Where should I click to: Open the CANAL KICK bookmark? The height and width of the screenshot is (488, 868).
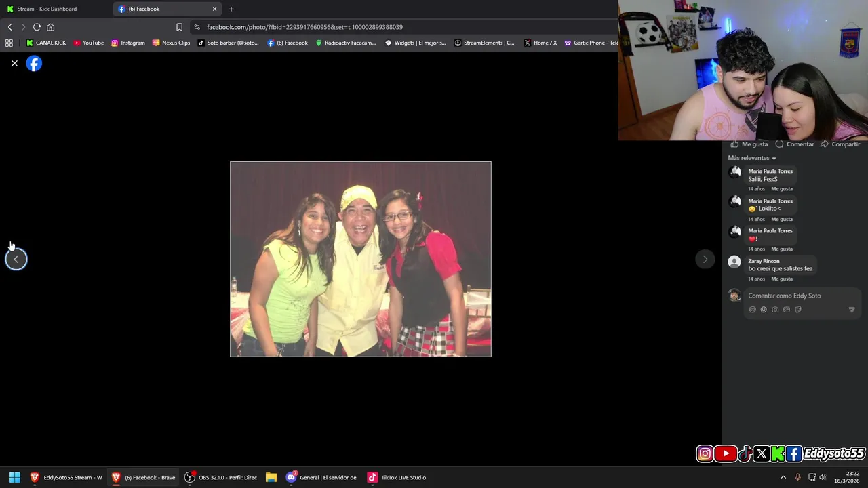tap(46, 43)
